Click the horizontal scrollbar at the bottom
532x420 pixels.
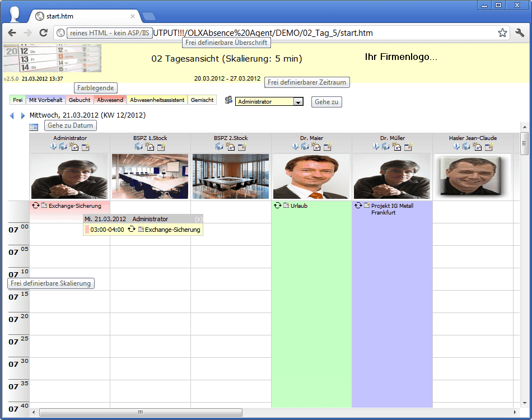pos(140,413)
